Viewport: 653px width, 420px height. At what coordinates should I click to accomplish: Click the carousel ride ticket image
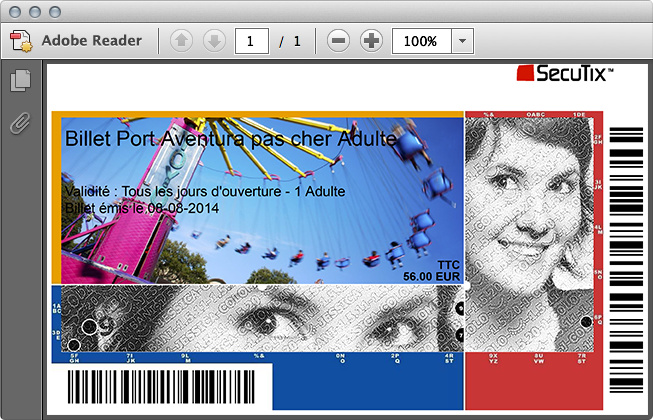[262, 201]
